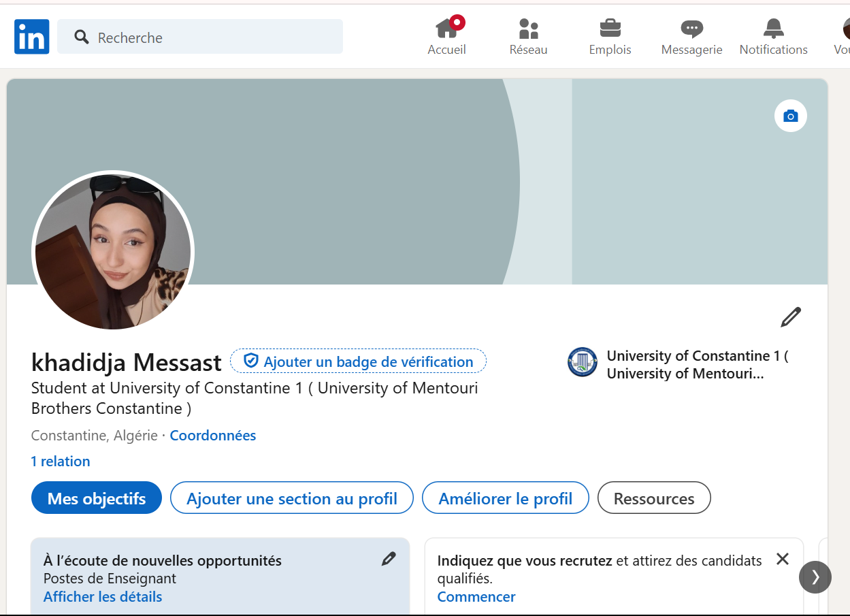Open the Accueil home icon
This screenshot has width=850, height=616.
point(446,29)
